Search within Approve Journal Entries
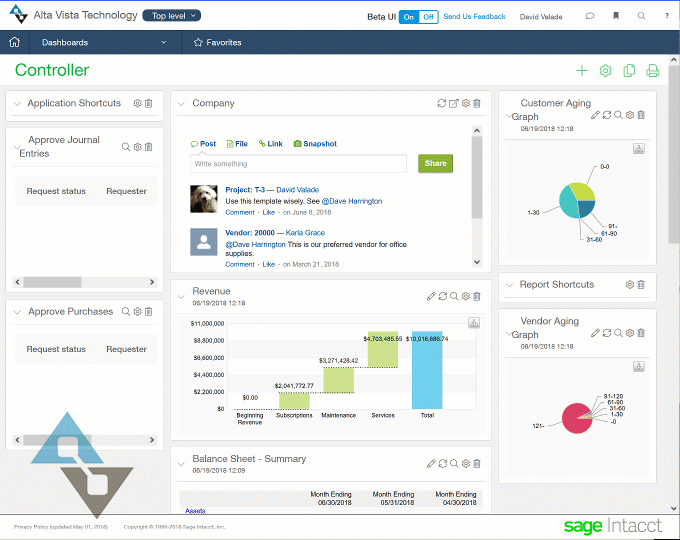 tap(126, 147)
